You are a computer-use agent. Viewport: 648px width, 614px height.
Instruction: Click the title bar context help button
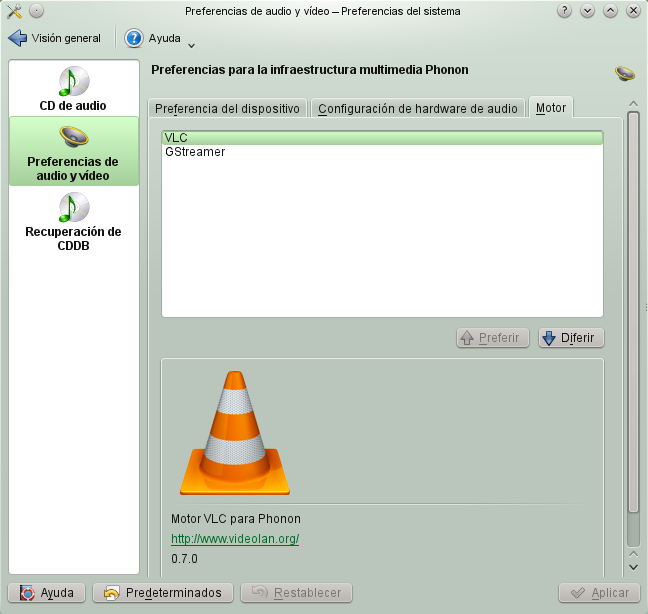(564, 11)
